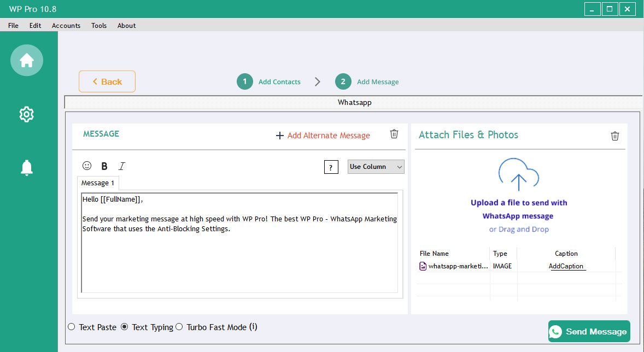The image size is (644, 352).
Task: Click the AddCaption link
Action: tap(566, 266)
